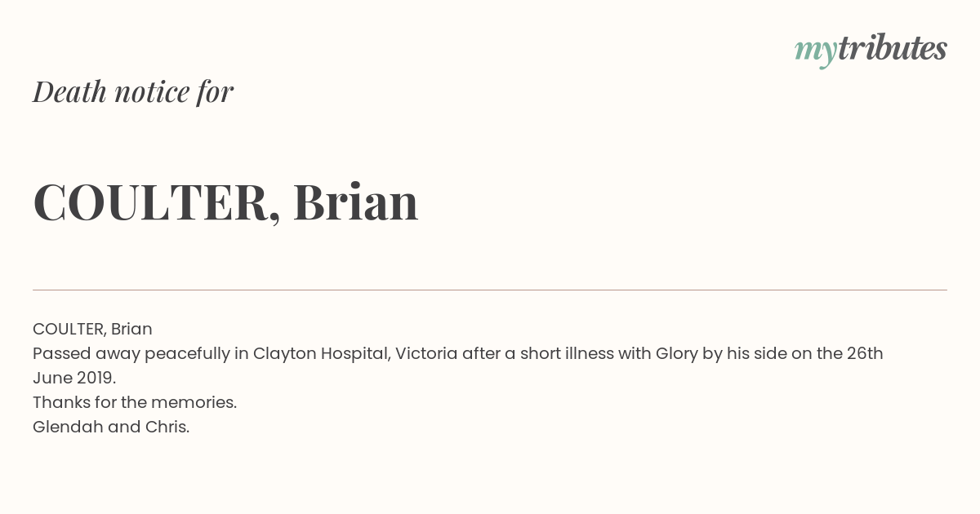980x514 pixels.
Task: Click the word "Victoria" in the notice
Action: tap(426, 353)
